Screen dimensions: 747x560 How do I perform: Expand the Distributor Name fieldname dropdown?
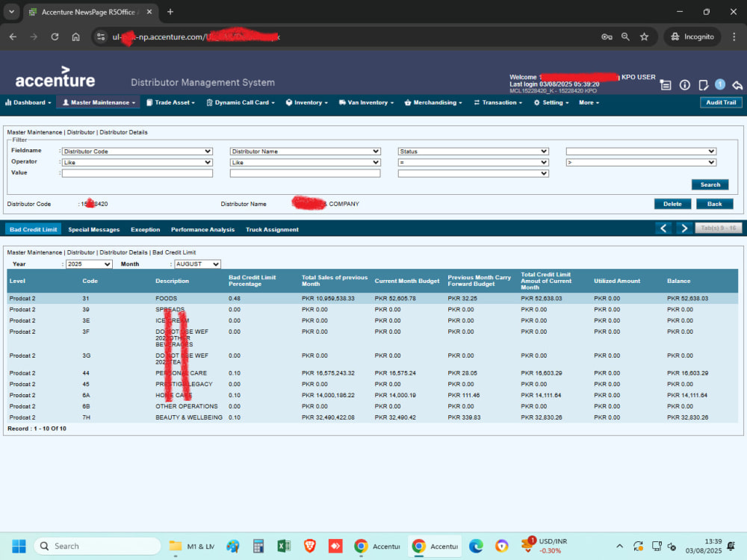tap(305, 152)
